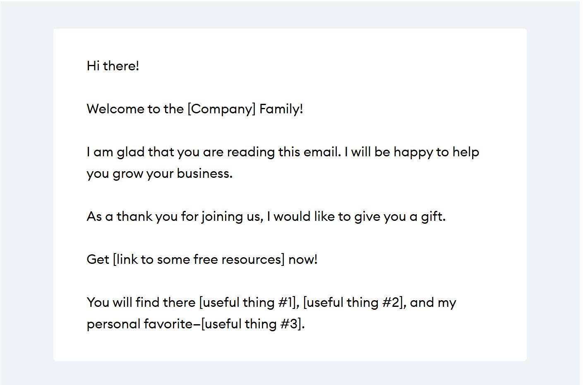
Task: Select the [useful thing #2] placeholder
Action: (352, 302)
